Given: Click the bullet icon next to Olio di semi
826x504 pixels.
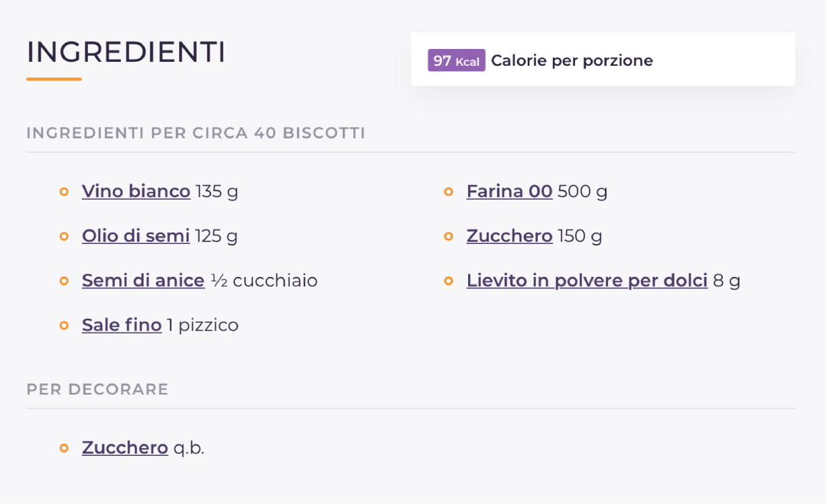Looking at the screenshot, I should click(64, 236).
